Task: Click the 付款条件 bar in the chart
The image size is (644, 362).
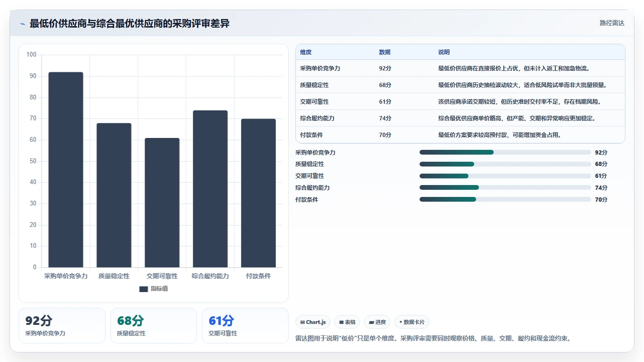Action: (258, 193)
